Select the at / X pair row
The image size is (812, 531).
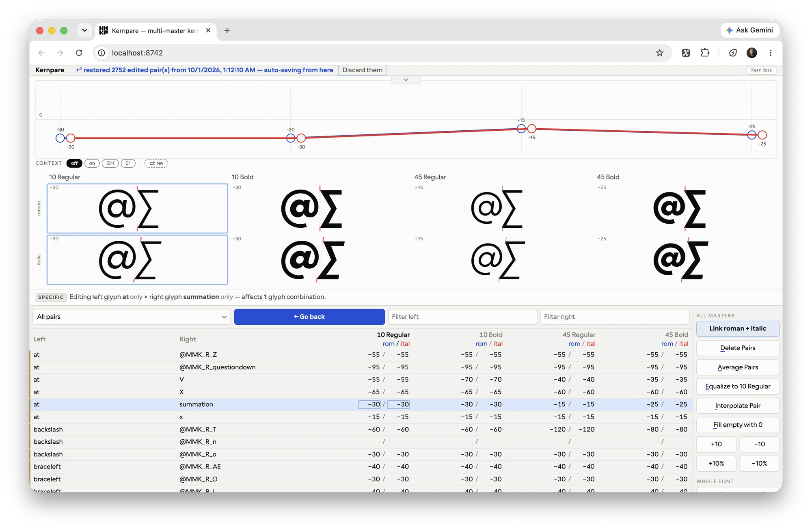tap(361, 392)
